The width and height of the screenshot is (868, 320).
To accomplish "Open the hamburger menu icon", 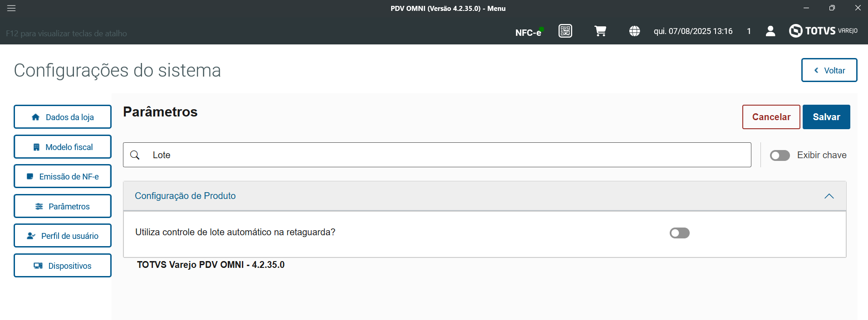I will coord(11,8).
